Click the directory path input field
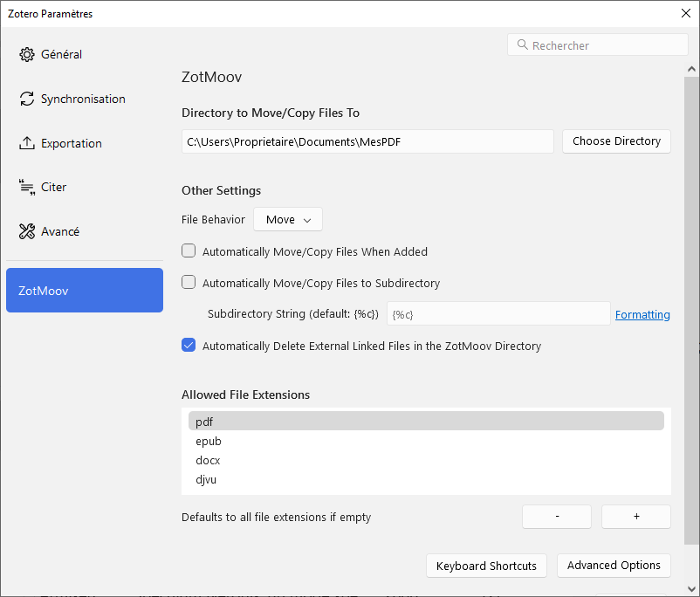 367,141
